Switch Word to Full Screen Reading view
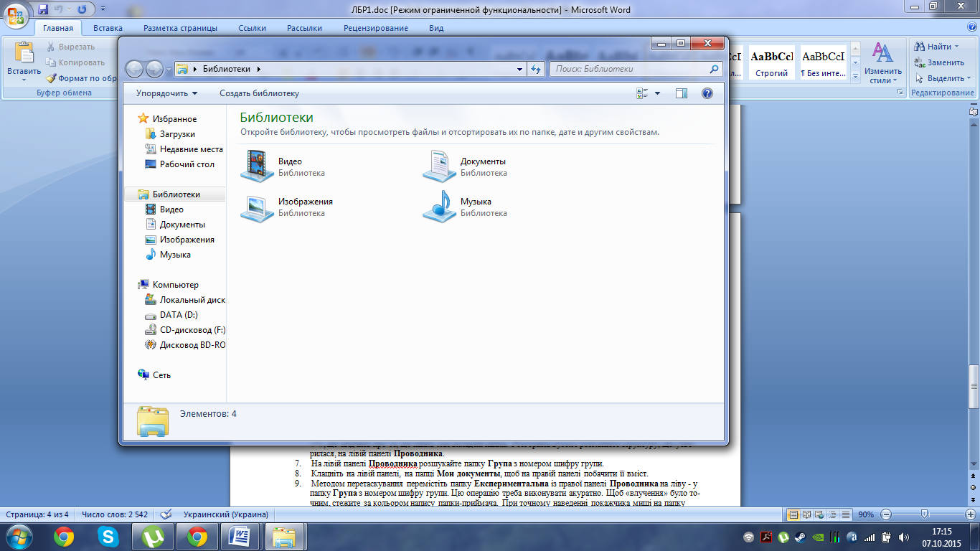This screenshot has width=980, height=551. [x=806, y=514]
